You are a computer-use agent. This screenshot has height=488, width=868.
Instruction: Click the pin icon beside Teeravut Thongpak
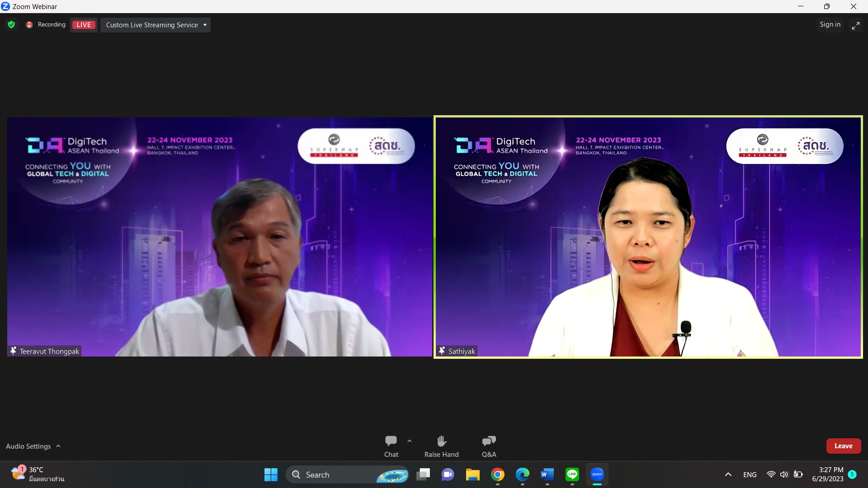14,351
